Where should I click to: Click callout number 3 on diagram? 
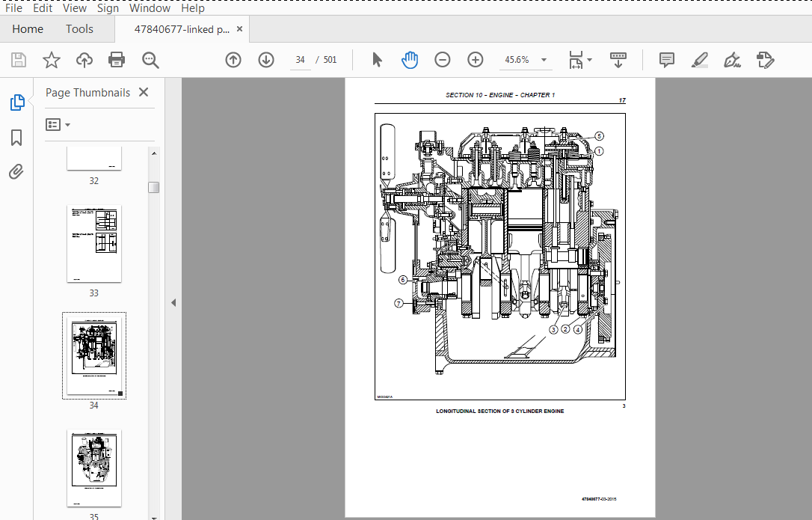553,330
